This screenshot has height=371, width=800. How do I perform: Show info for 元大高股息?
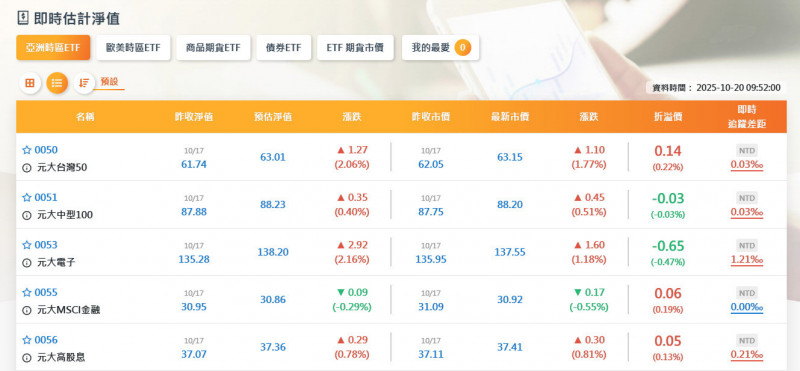pos(27,357)
